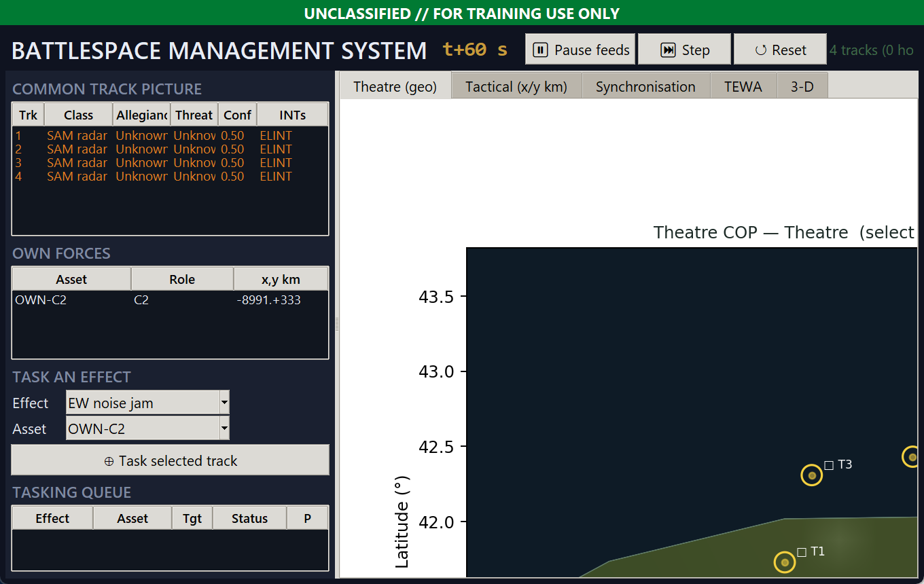Image resolution: width=924 pixels, height=584 pixels.
Task: Sort tracks by Class column header
Action: [79, 115]
